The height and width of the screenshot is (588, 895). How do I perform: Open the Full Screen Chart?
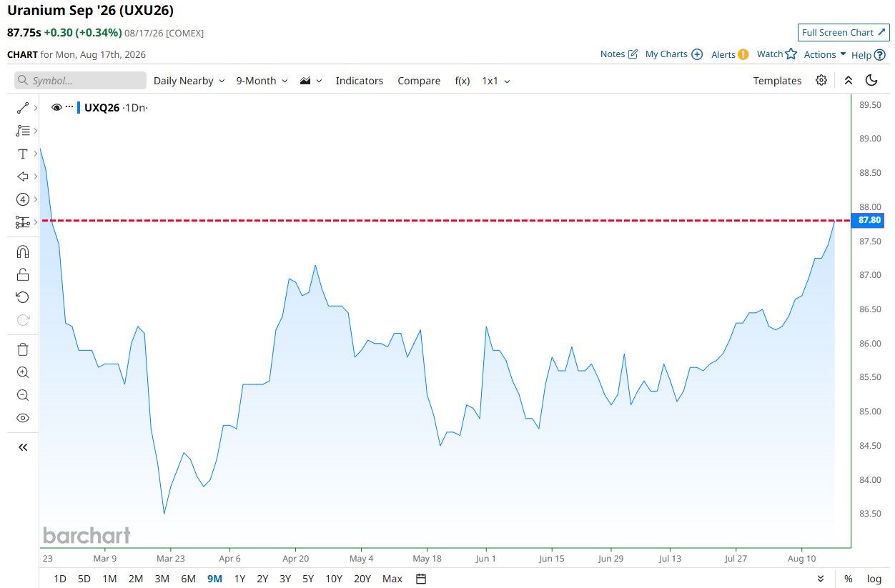(844, 33)
